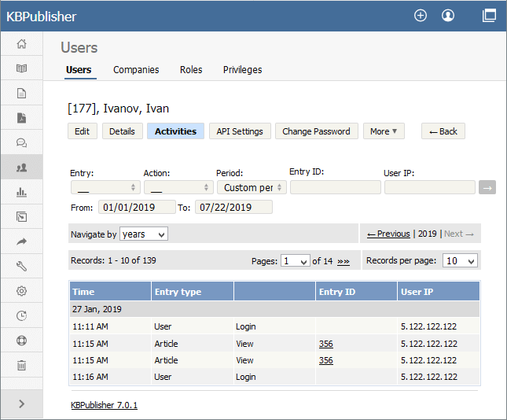Open API Settings
The height and width of the screenshot is (420, 507).
[x=240, y=131]
